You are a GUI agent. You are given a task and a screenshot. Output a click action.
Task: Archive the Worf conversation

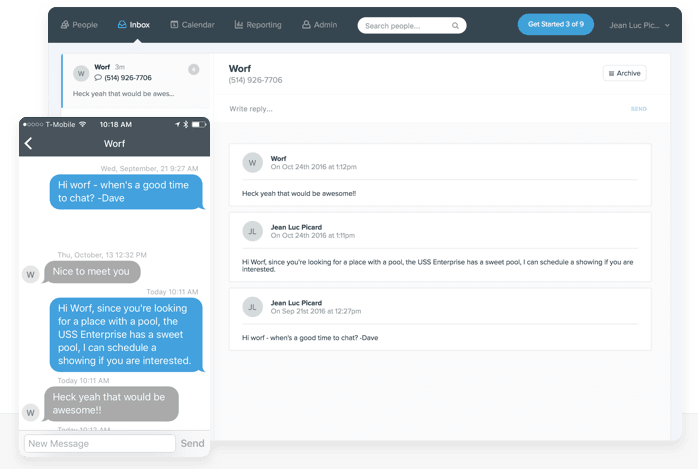[624, 73]
